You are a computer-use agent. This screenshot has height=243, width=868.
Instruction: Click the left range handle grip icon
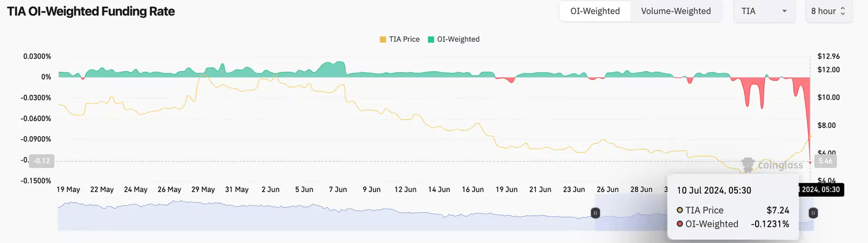coord(595,212)
